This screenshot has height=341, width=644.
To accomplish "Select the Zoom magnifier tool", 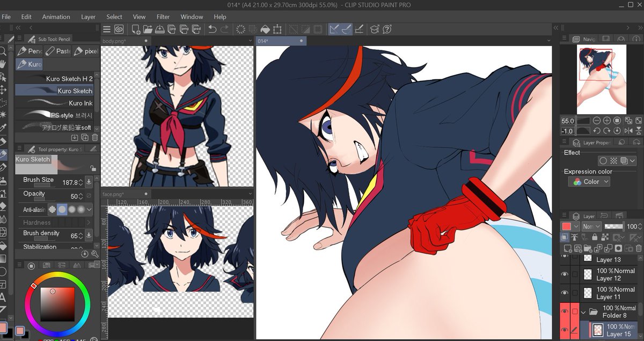I will click(x=3, y=51).
